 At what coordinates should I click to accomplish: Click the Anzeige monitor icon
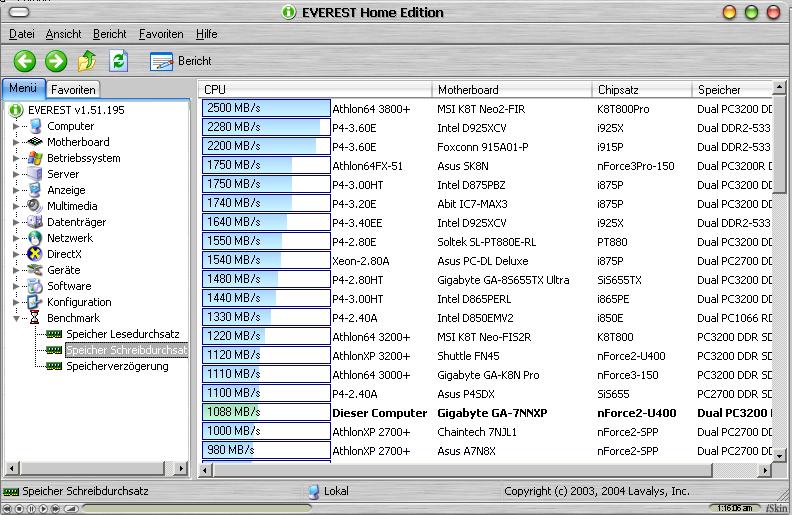click(35, 190)
